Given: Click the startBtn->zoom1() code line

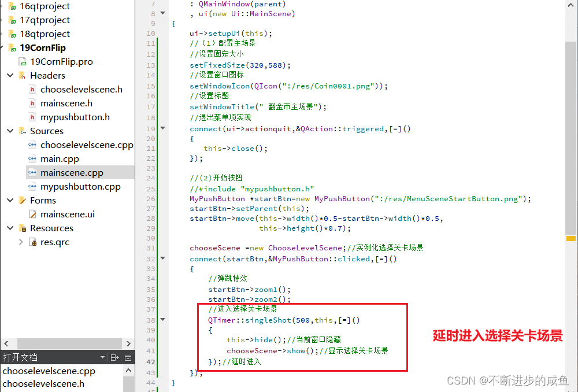Looking at the screenshot, I should coord(250,290).
